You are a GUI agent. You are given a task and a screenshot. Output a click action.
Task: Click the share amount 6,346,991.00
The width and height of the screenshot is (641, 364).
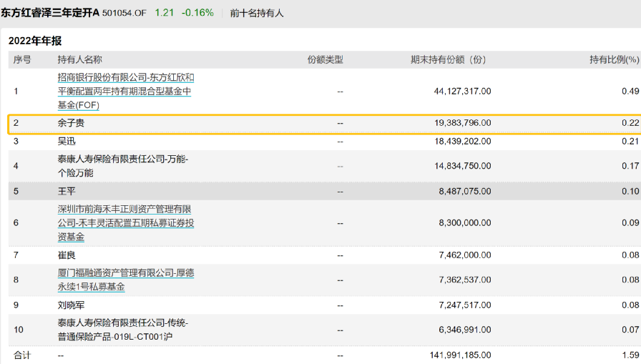(x=465, y=330)
